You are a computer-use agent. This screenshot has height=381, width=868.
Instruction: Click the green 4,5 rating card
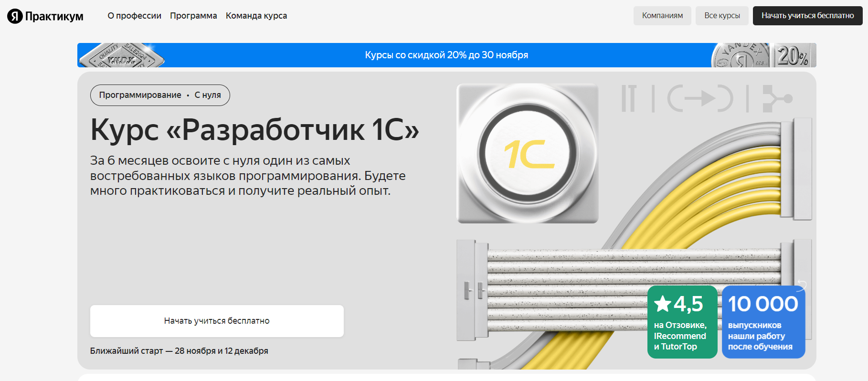682,322
